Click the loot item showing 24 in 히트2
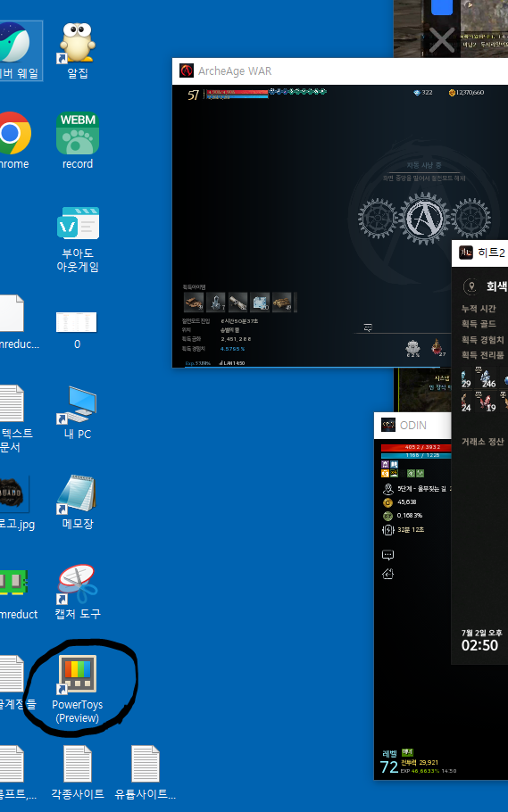 [x=467, y=402]
